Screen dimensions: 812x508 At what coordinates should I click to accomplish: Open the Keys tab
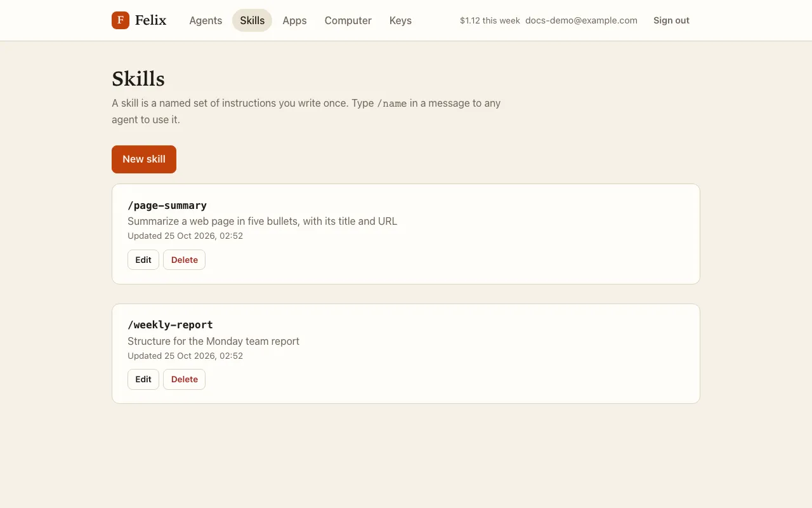[400, 20]
